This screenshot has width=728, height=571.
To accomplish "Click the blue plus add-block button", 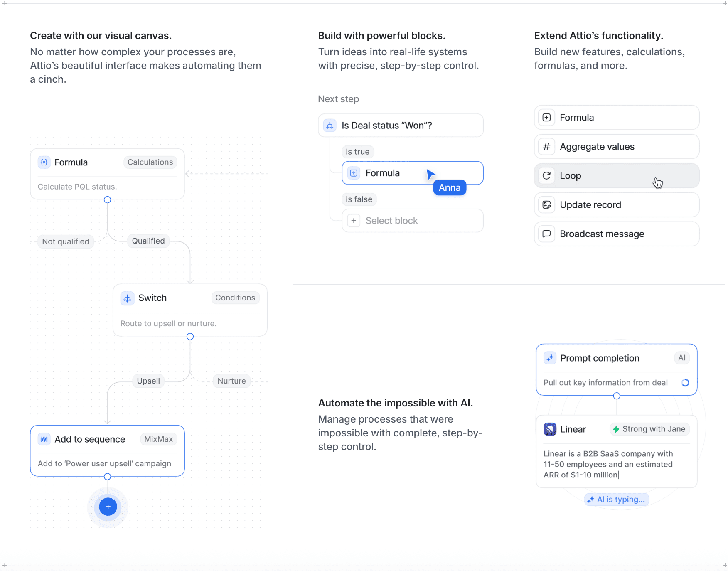I will coord(108,507).
